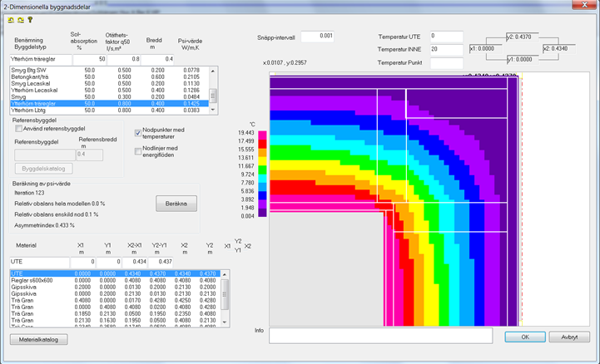Click the y2: 0.4370 coordinate box
600x364 pixels.
pos(522,37)
